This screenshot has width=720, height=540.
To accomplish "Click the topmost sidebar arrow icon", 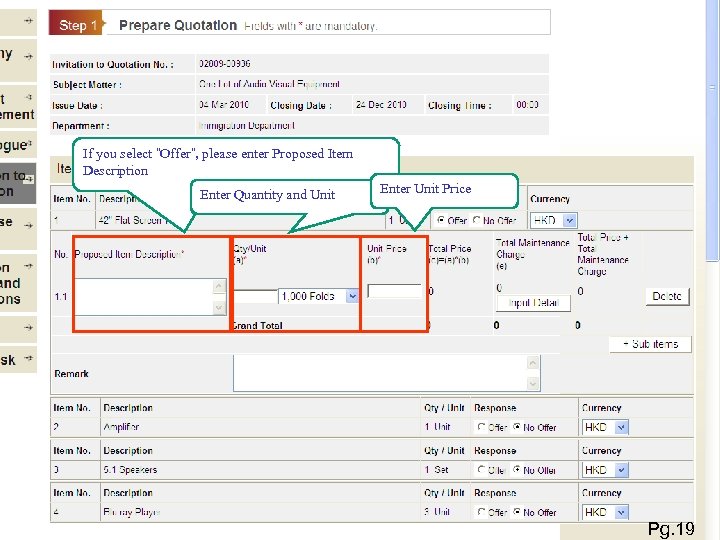I will click(28, 21).
